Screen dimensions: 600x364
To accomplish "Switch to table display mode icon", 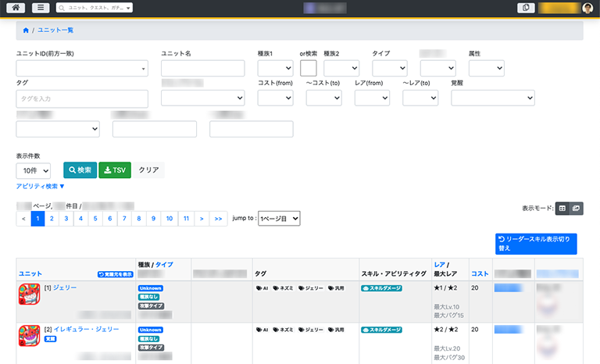I will click(x=562, y=209).
